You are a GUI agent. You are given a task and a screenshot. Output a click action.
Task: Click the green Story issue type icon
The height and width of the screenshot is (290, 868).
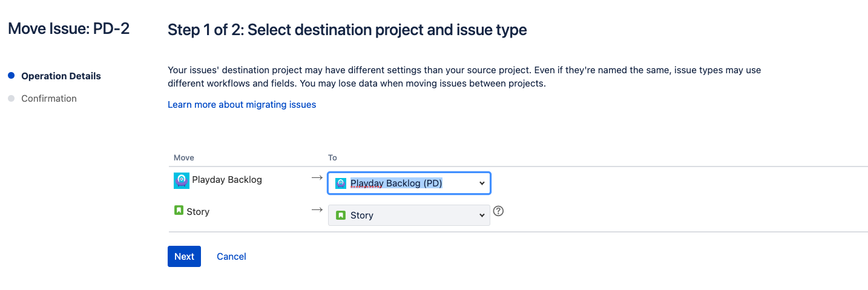click(x=179, y=211)
